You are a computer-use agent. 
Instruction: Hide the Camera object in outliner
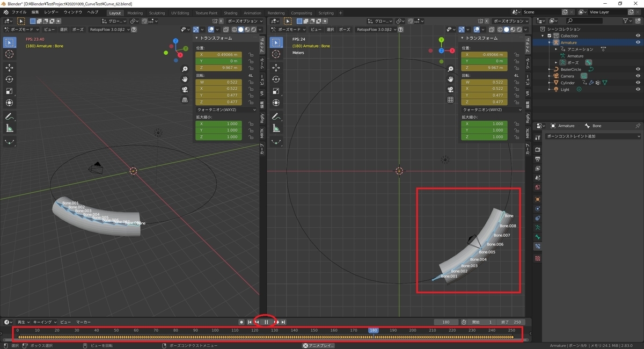click(x=638, y=76)
